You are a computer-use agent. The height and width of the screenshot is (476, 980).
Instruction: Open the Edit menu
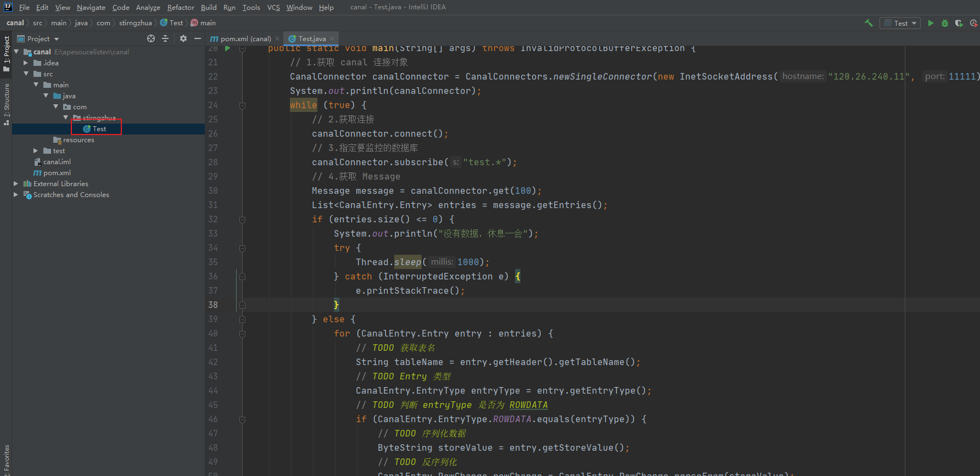[x=42, y=7]
